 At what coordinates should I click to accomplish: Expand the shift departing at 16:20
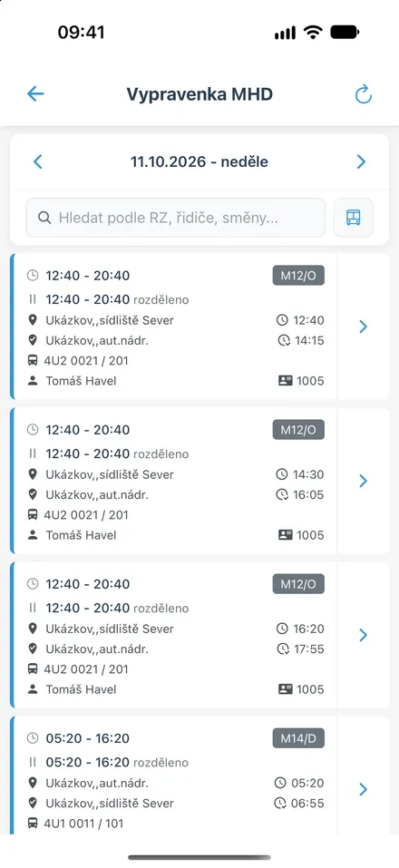[x=363, y=635]
